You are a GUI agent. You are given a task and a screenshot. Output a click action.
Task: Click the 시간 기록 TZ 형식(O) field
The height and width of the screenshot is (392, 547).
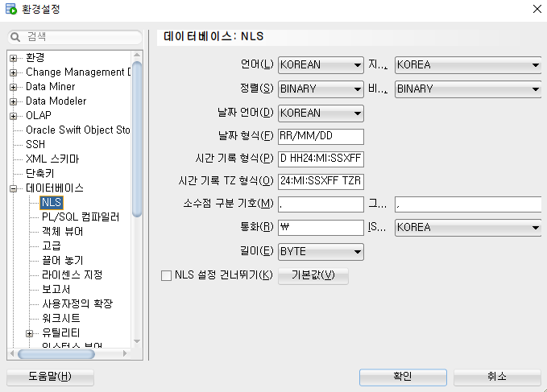pos(321,182)
